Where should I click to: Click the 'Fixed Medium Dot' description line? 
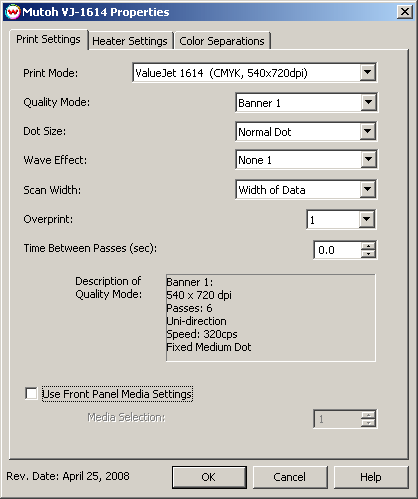point(209,347)
